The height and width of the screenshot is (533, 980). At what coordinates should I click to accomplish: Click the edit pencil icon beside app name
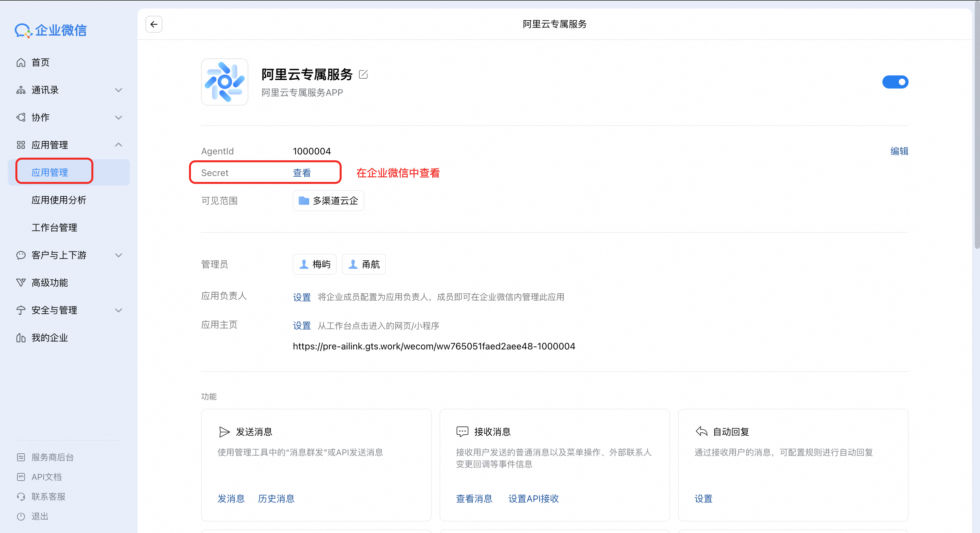click(363, 74)
